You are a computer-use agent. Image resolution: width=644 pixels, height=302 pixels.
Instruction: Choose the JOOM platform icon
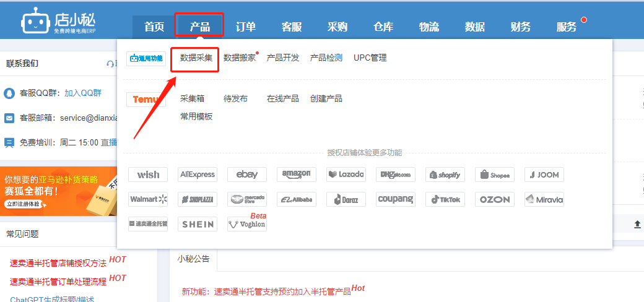[544, 175]
